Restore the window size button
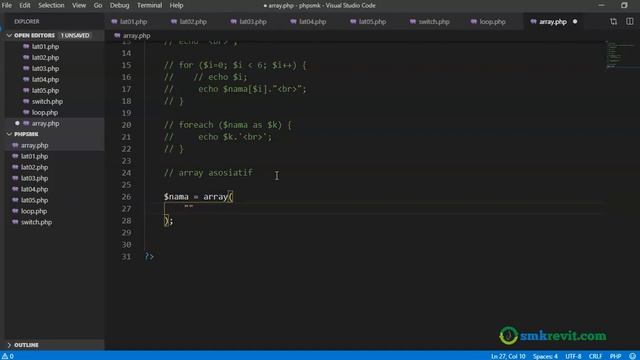 click(x=624, y=5)
